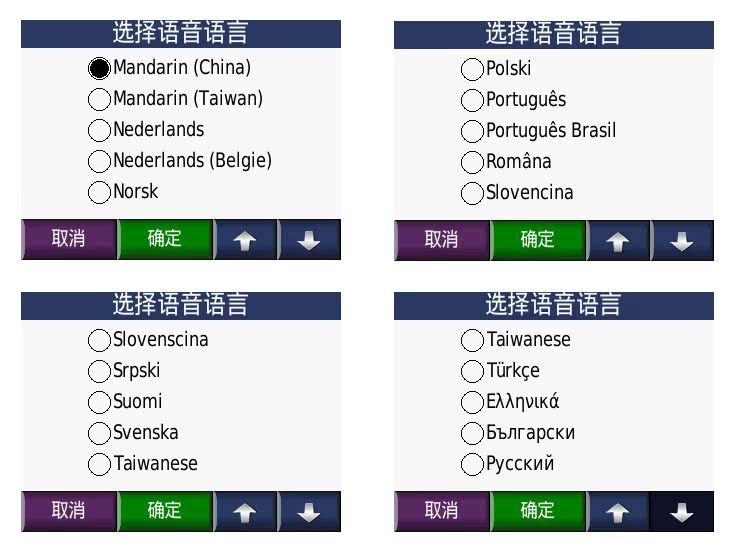750x550 pixels.
Task: Select the Português Brasil radio option
Action: click(x=472, y=131)
